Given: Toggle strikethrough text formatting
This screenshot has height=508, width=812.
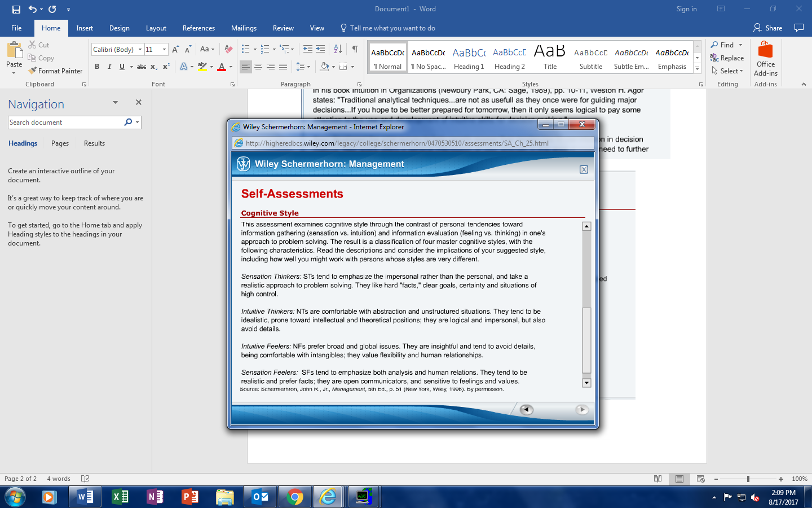Looking at the screenshot, I should point(142,67).
